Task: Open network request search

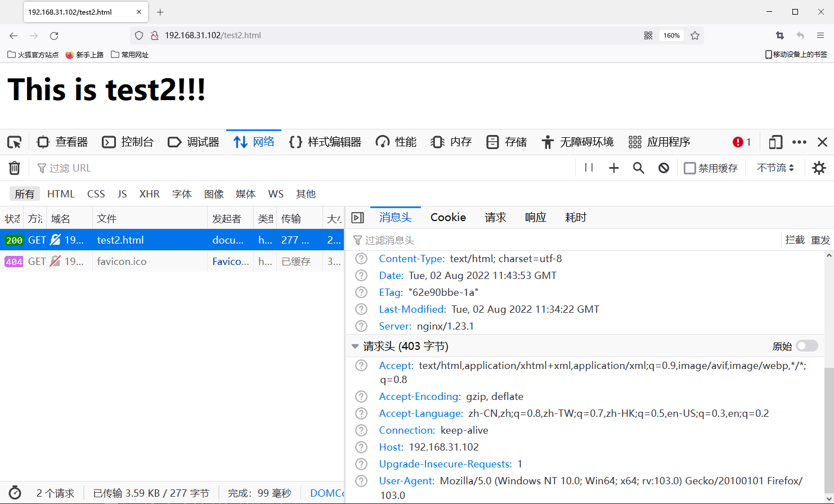Action: (638, 168)
